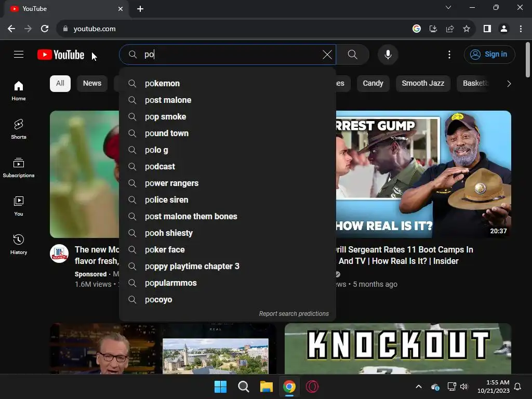The width and height of the screenshot is (532, 399).
Task: Open Subscriptions in the sidebar
Action: pyautogui.click(x=19, y=168)
